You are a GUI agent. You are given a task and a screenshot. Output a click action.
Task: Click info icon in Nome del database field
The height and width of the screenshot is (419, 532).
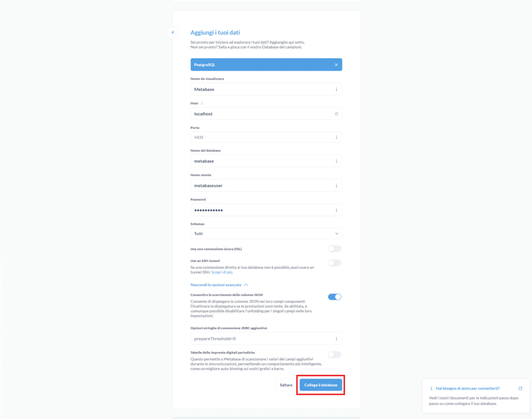(x=337, y=161)
